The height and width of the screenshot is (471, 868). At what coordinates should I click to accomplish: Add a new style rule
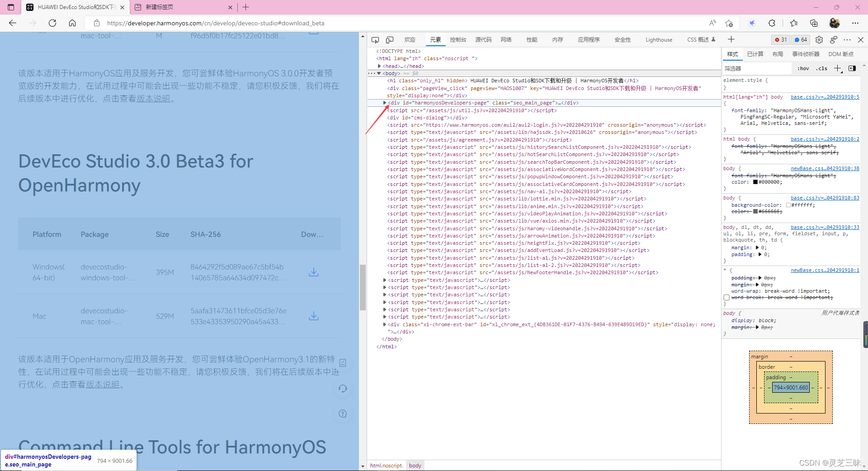pos(838,68)
